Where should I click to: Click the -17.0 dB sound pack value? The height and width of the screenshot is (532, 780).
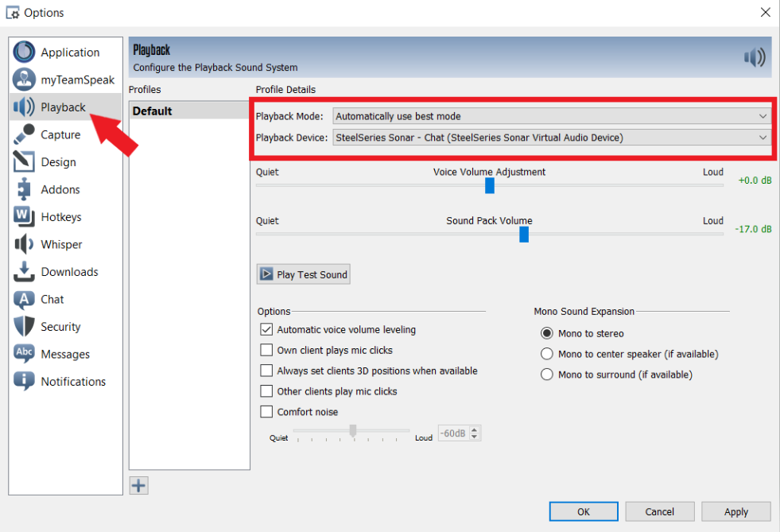pos(753,229)
